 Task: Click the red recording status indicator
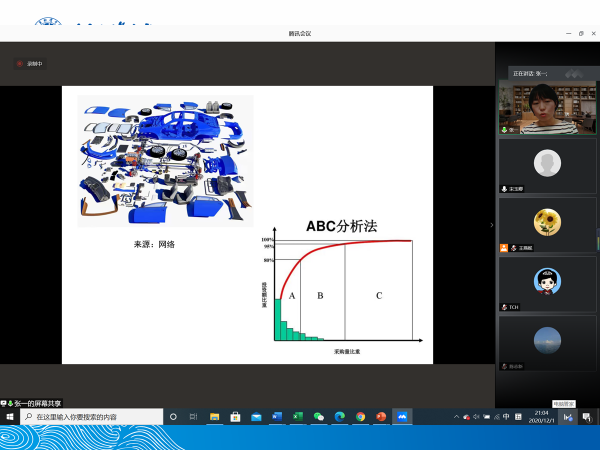click(19, 64)
